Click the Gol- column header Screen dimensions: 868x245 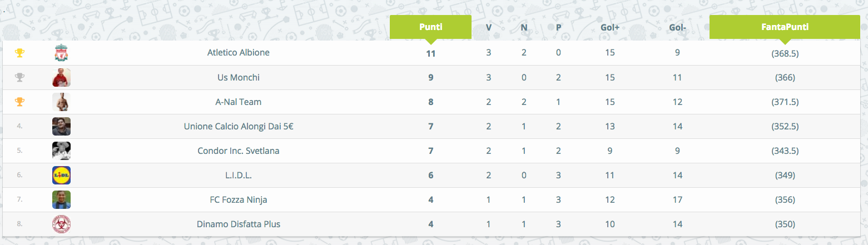(678, 27)
